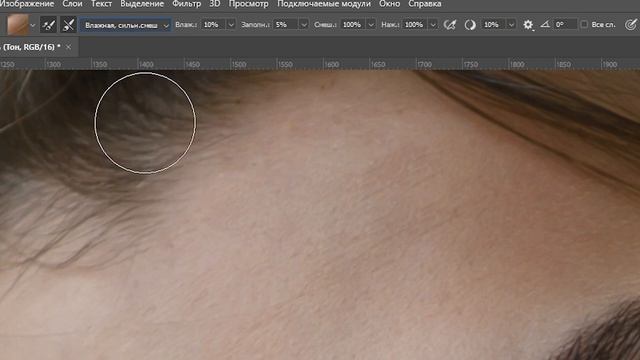Expand the Наж. percentage dropdown arrow

pos(433,25)
